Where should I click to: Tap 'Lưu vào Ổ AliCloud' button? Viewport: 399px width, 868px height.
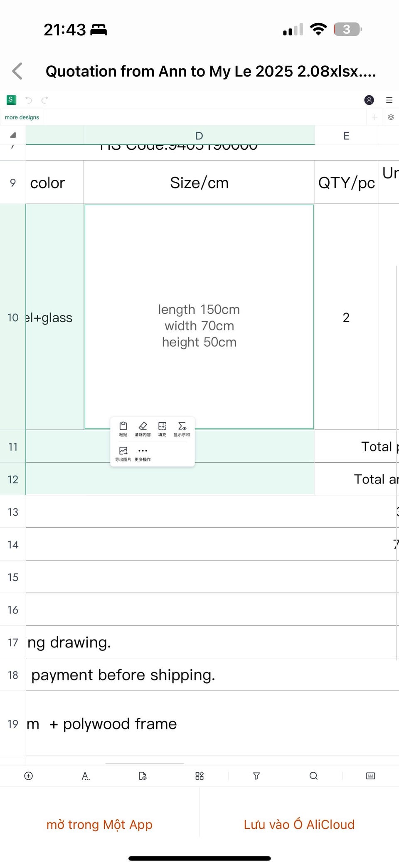tap(299, 824)
